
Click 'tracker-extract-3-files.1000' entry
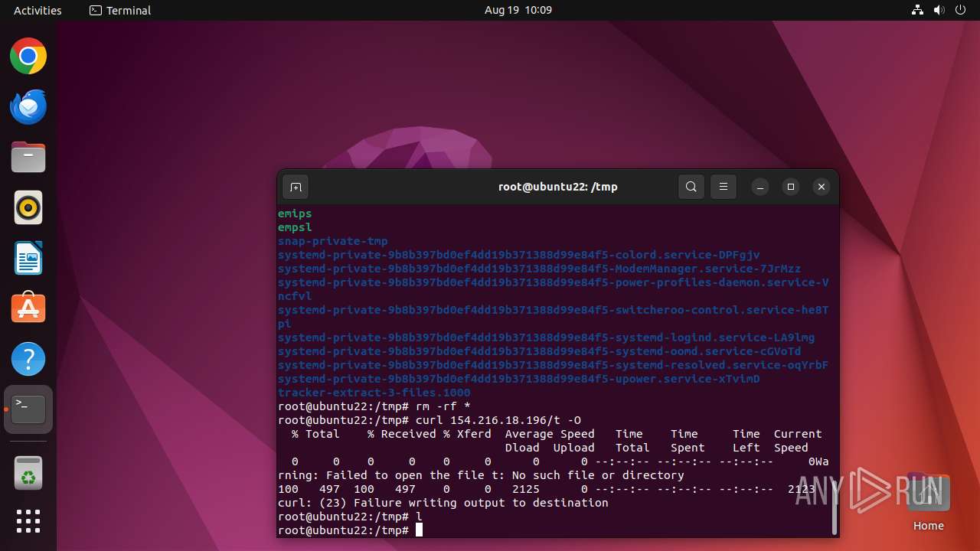point(374,393)
